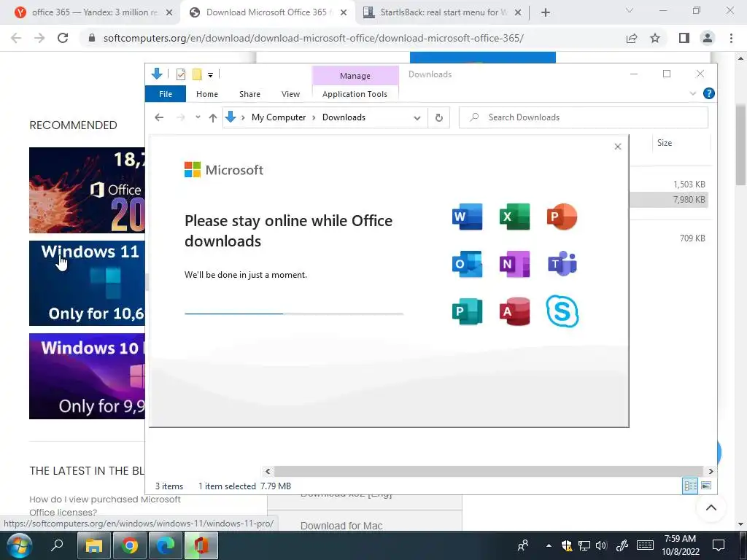Open the Office recommended banner
The width and height of the screenshot is (747, 560).
pos(87,190)
